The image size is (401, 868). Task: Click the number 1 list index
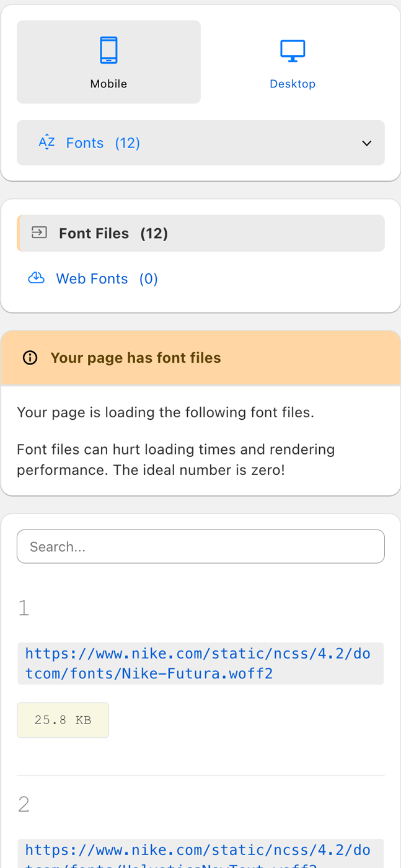click(x=24, y=608)
